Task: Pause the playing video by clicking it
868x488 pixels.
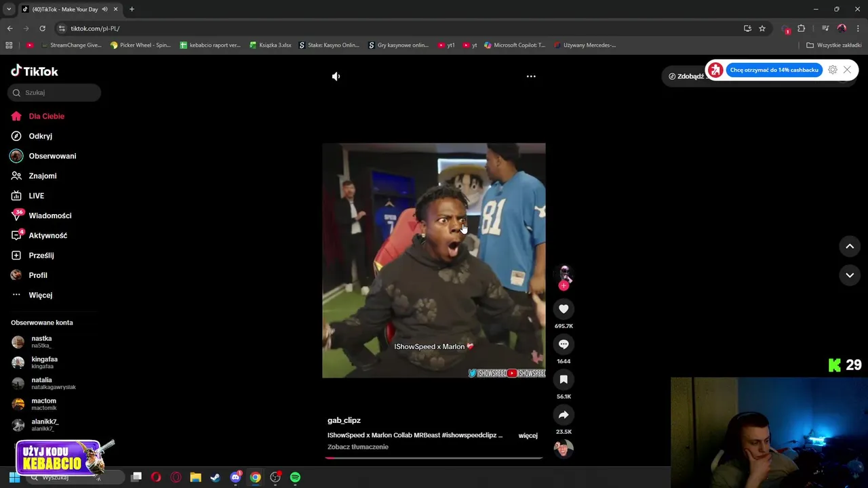Action: pos(434,260)
